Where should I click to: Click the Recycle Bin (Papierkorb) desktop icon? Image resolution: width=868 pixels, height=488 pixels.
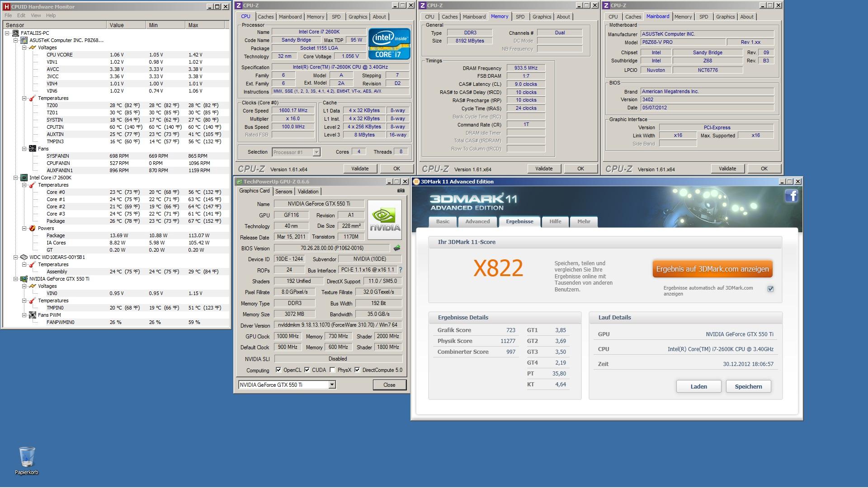27,460
